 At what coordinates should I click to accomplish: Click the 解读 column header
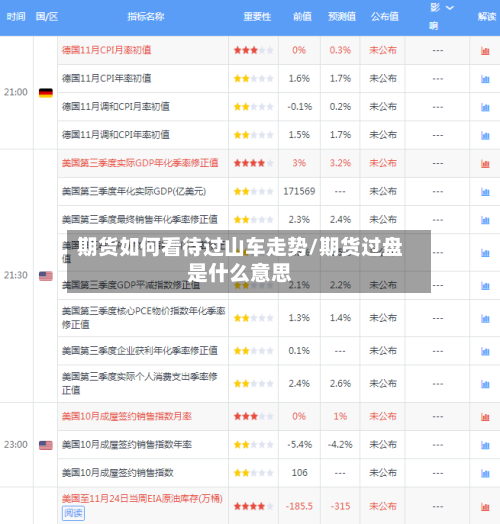pos(487,16)
